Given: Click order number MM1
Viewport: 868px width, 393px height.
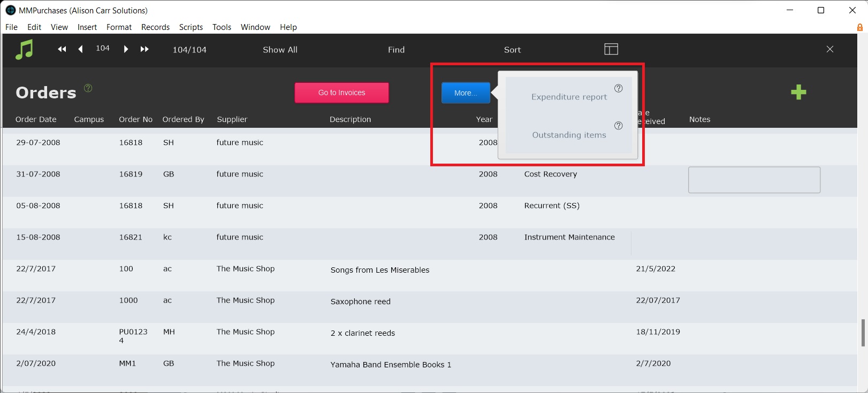Looking at the screenshot, I should pos(127,363).
